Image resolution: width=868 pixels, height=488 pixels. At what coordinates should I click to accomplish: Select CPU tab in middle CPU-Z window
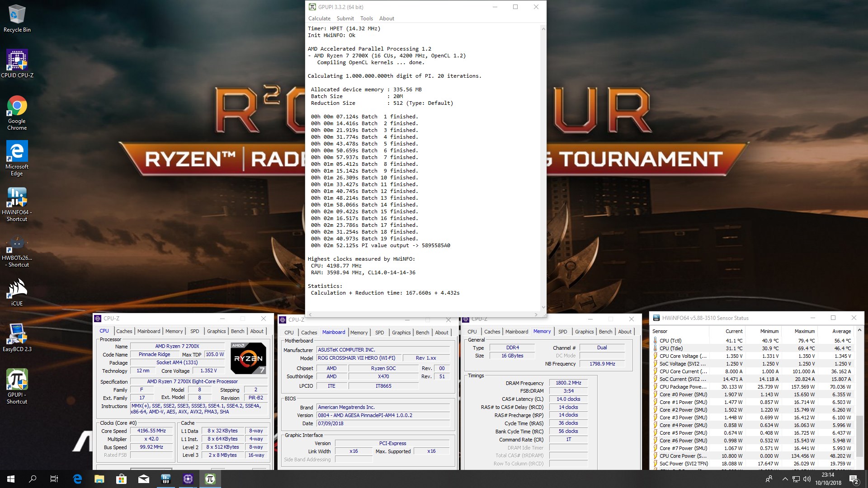pyautogui.click(x=289, y=333)
